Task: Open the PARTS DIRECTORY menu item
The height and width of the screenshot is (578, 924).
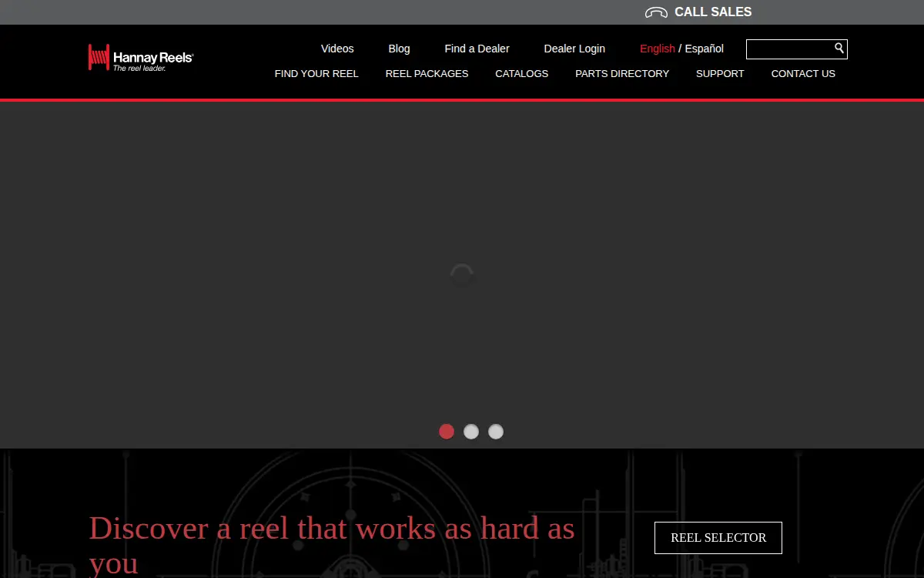Action: click(x=622, y=74)
